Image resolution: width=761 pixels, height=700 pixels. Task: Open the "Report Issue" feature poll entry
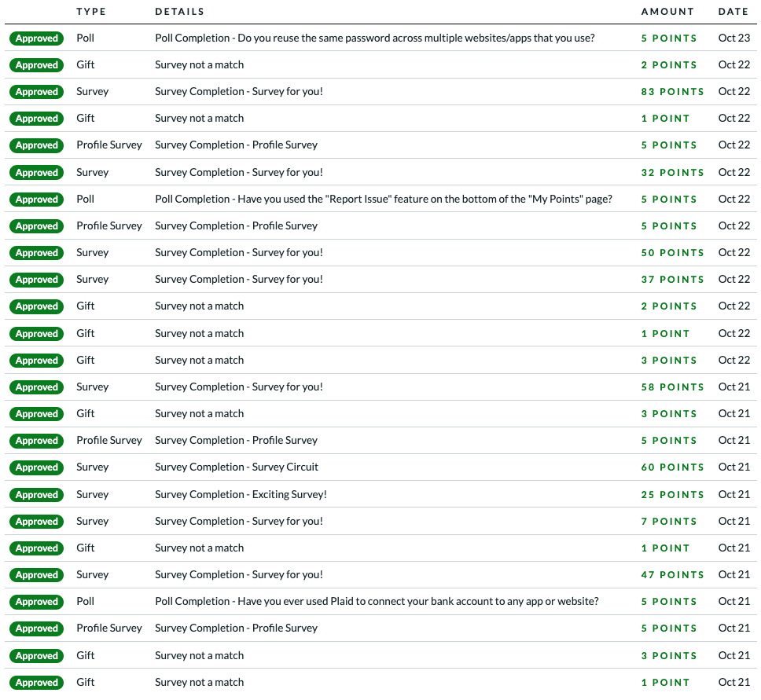coord(383,199)
